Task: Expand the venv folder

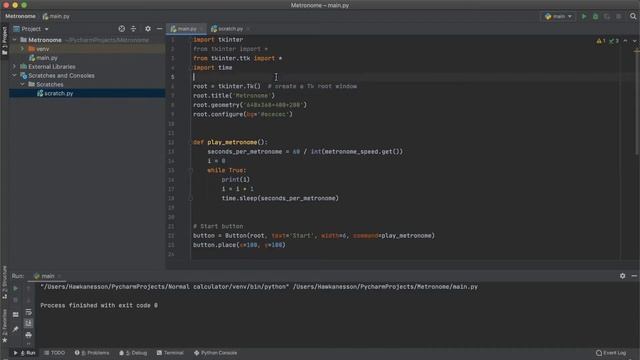Action: coord(23,49)
